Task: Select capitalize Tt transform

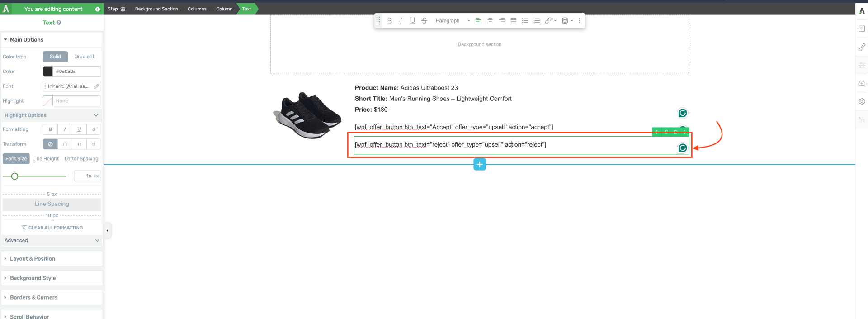Action: pos(79,144)
